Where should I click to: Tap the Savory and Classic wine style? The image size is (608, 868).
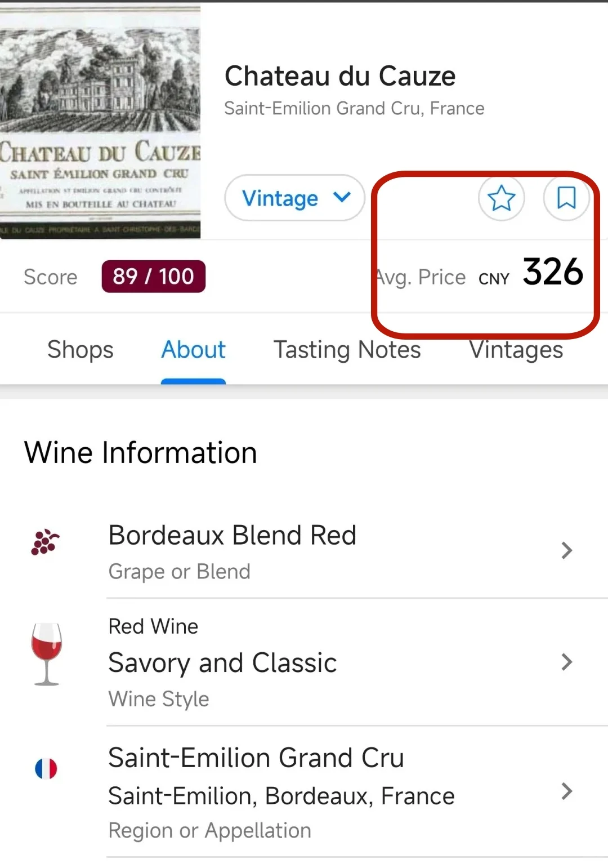click(x=222, y=662)
